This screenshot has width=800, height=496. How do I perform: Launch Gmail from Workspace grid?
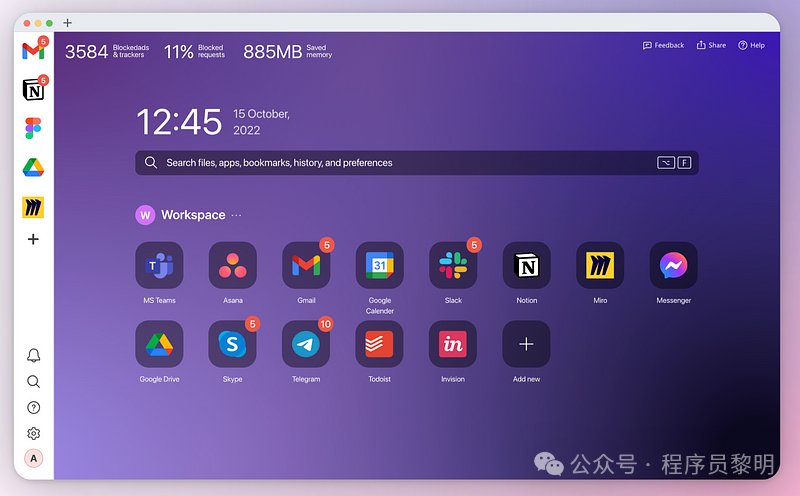coord(306,265)
